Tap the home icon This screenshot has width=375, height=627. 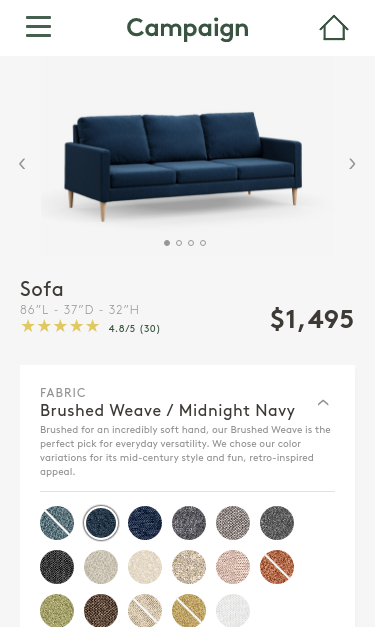coord(334,28)
